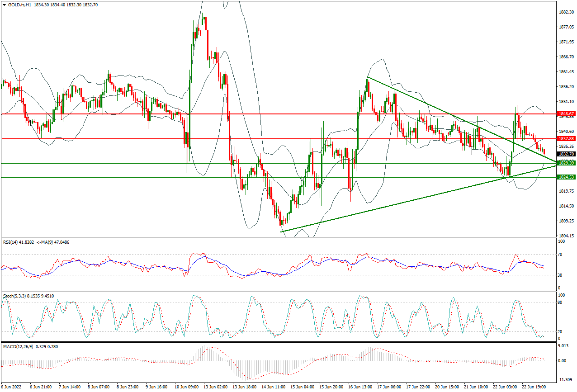Click the 1819.75 value on price axis
This screenshot has height=392, width=577.
(x=566, y=191)
